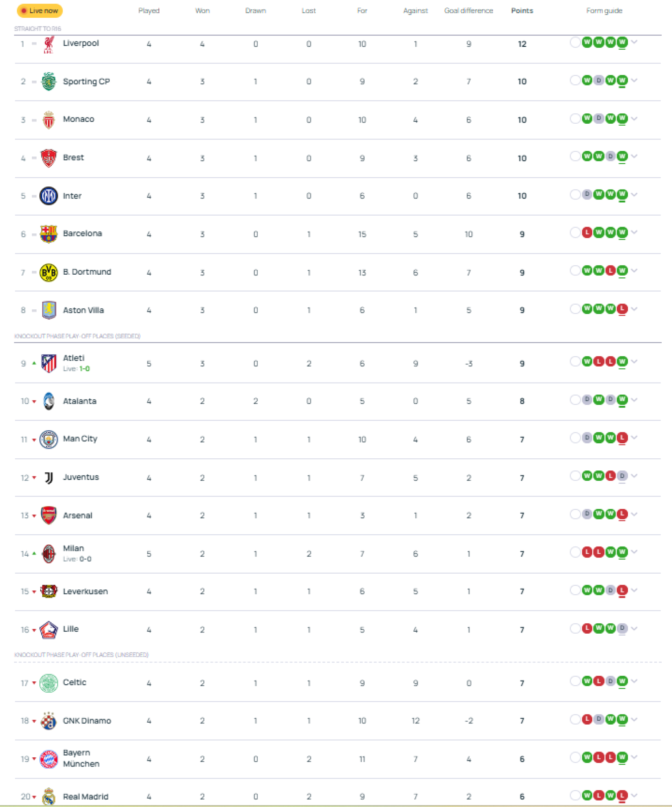
Task: Click the Real Madrid club badge
Action: [x=49, y=797]
